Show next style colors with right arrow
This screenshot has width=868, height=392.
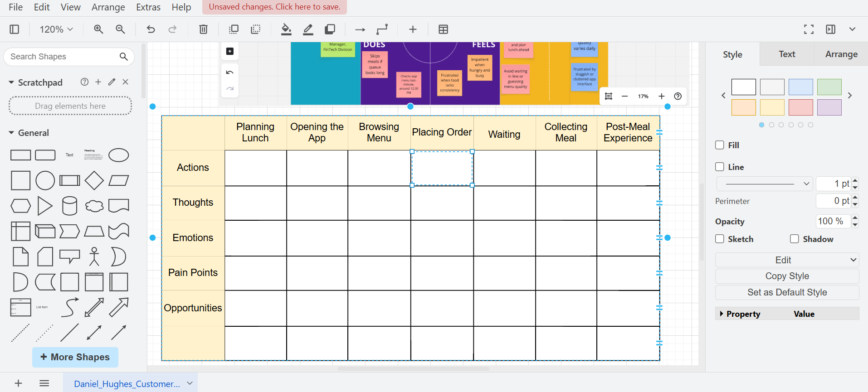pos(850,96)
